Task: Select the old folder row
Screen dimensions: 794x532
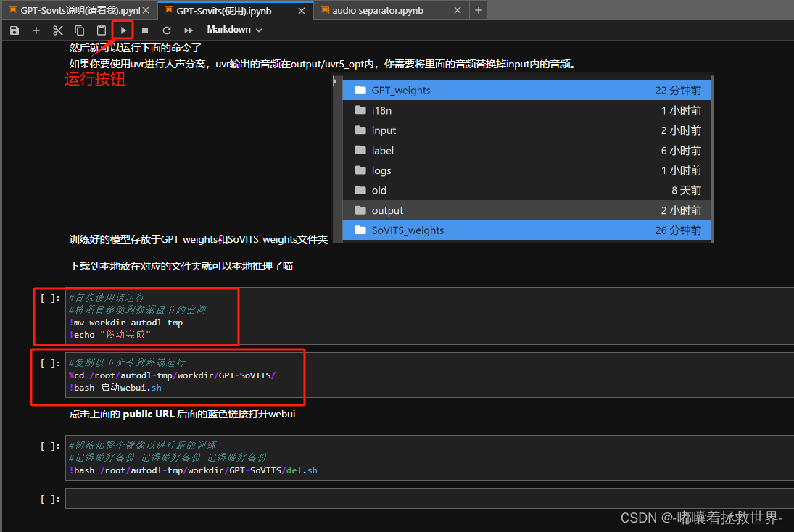Action: tap(526, 191)
